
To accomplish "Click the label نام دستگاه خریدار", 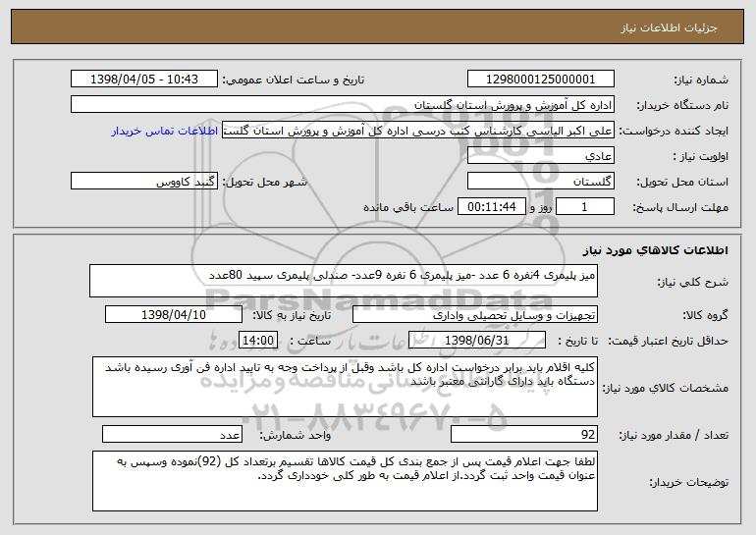I will [x=682, y=105].
